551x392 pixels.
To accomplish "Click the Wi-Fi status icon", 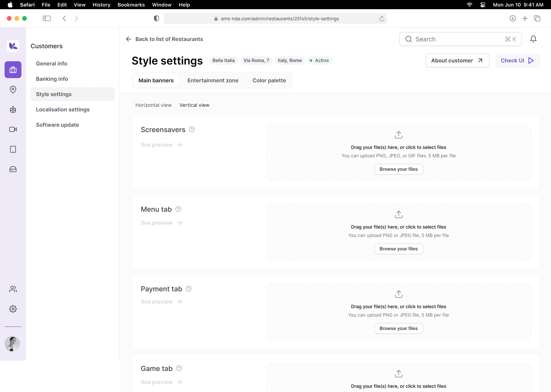I will point(469,5).
